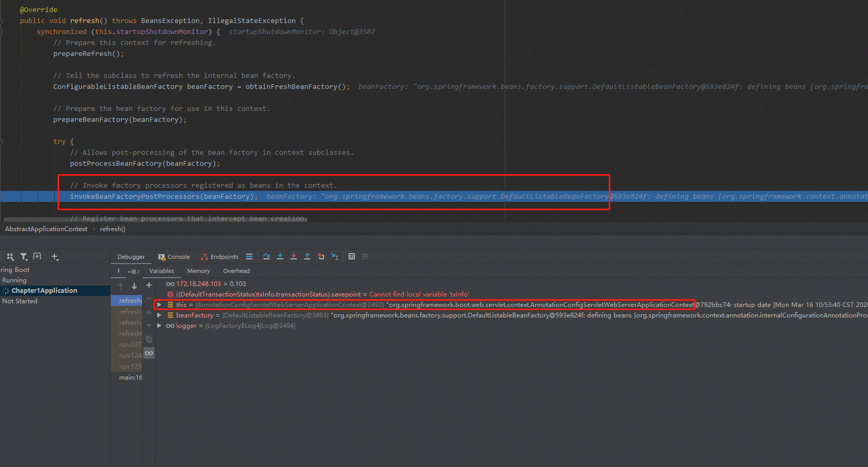This screenshot has width=868, height=467.
Task: Toggle the show watches glasses button
Action: point(149,354)
